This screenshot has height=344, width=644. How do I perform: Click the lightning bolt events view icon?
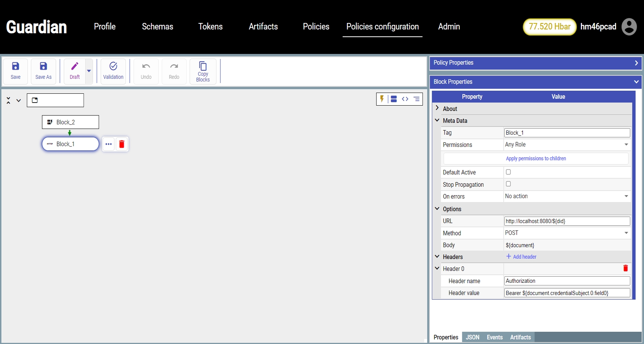point(382,99)
